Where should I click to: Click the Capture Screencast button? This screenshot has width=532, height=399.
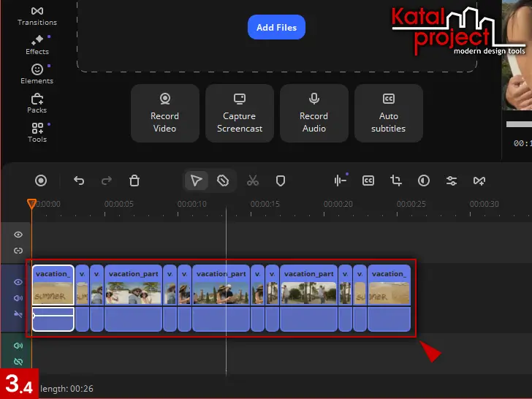coord(239,113)
